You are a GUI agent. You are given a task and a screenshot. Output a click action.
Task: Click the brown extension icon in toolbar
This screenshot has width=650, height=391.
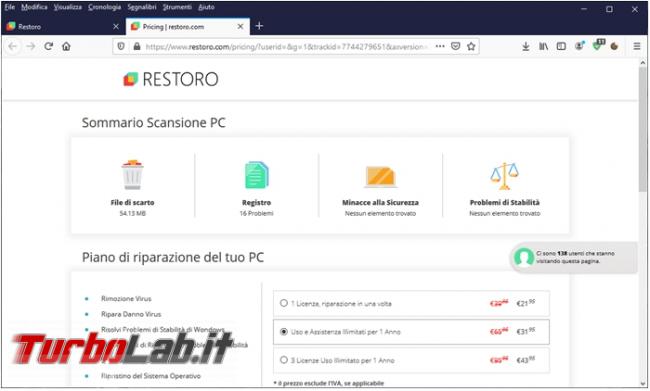pyautogui.click(x=614, y=46)
